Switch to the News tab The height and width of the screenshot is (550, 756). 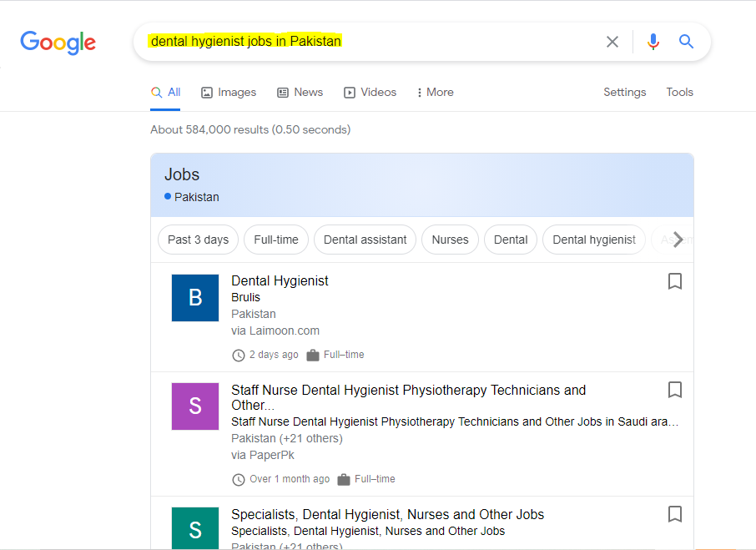click(x=300, y=92)
